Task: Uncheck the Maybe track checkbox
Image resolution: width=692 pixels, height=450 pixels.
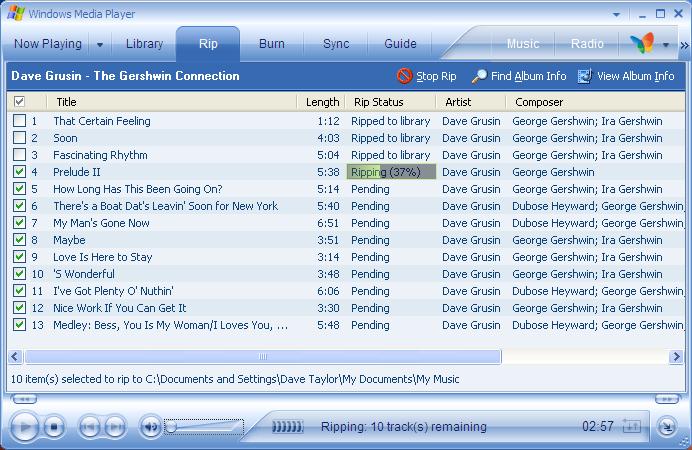Action: pyautogui.click(x=19, y=240)
